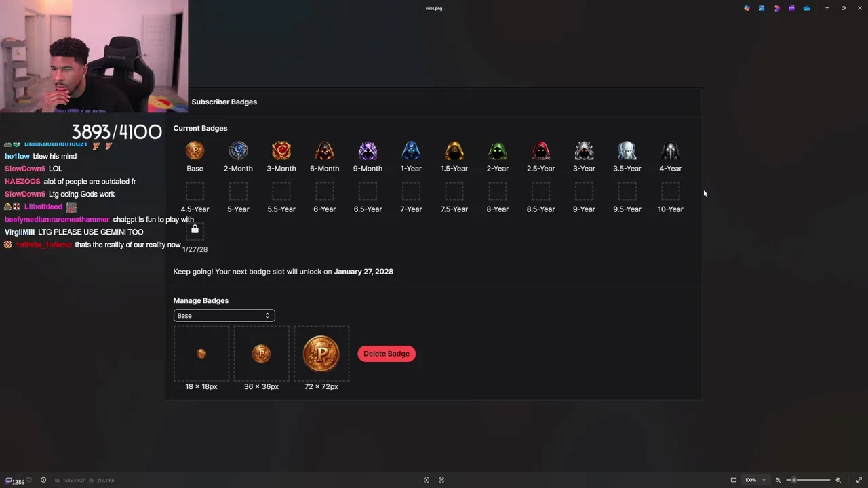Click the 9.5-Year slot label
868x488 pixels.
click(627, 209)
